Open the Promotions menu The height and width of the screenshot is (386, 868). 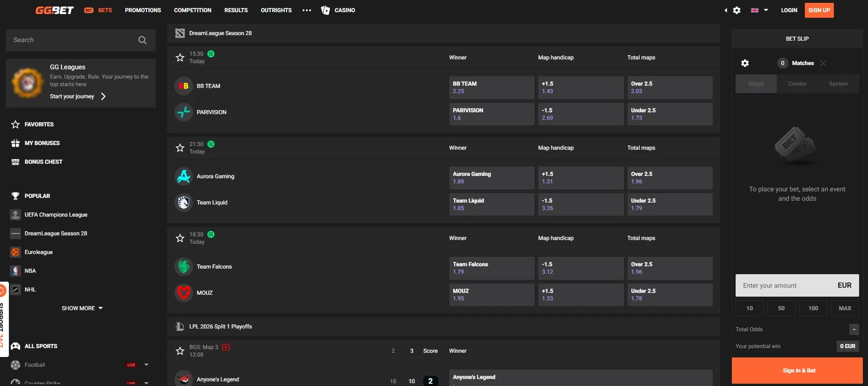[x=143, y=10]
